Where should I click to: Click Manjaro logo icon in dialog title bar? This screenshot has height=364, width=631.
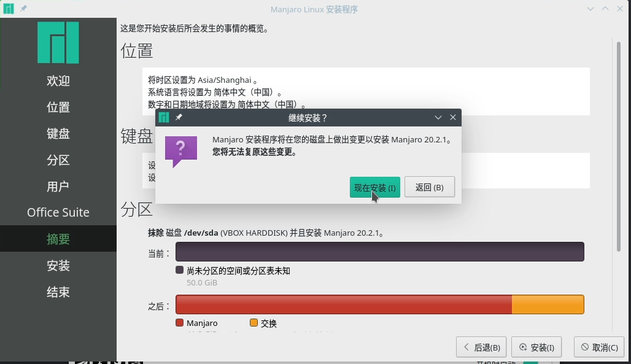click(164, 117)
